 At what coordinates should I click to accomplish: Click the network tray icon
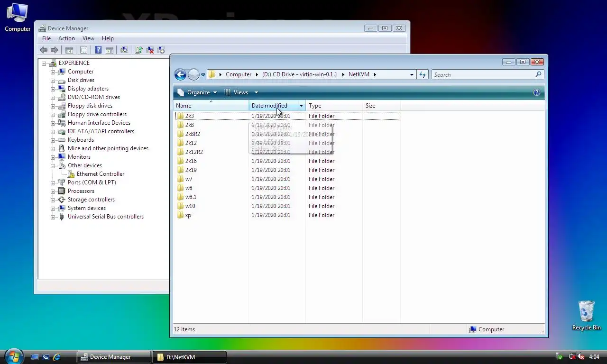572,356
